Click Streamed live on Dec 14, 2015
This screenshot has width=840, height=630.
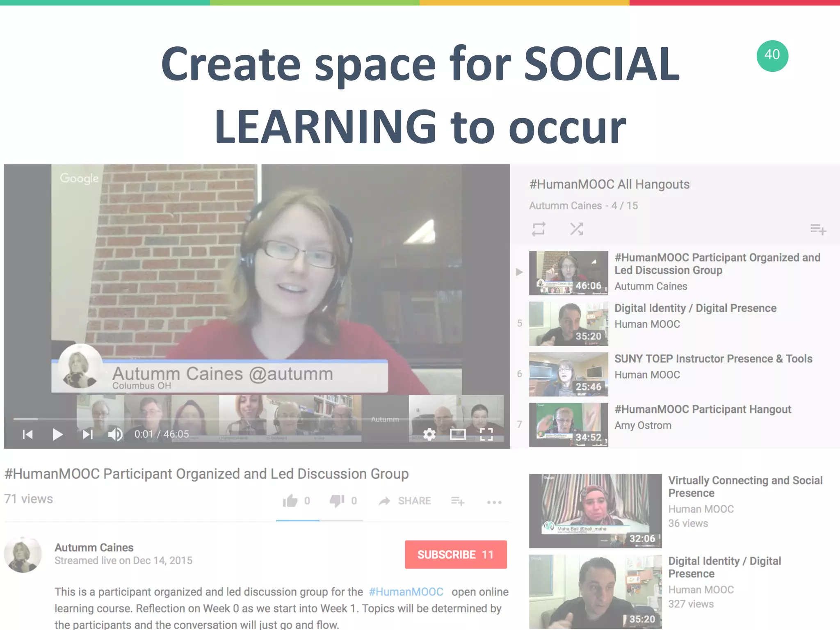click(123, 561)
